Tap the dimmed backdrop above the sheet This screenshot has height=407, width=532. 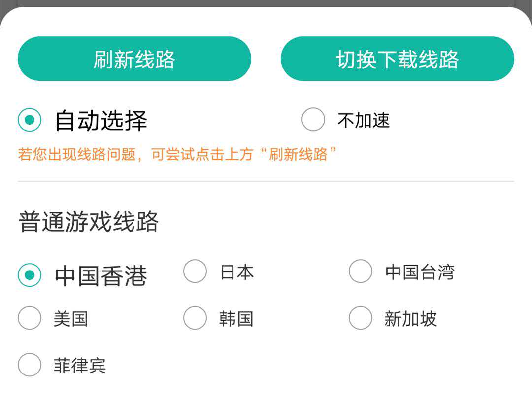pyautogui.click(x=266, y=3)
